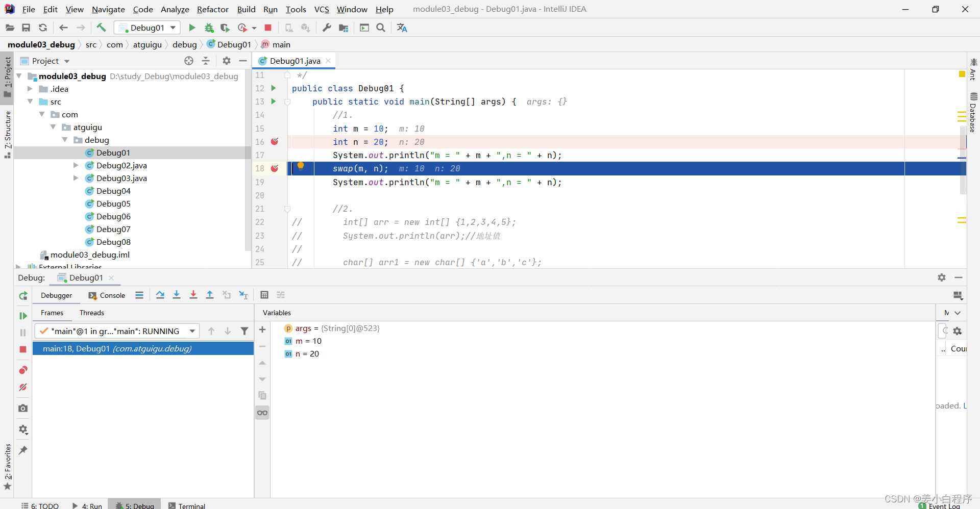
Task: Run to Cursor icon in debugger toolbar
Action: pyautogui.click(x=243, y=295)
